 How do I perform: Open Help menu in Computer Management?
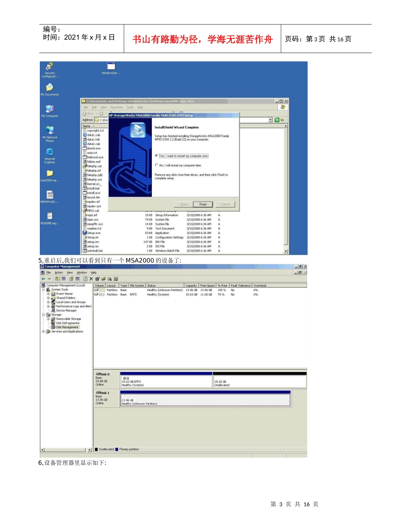point(93,272)
